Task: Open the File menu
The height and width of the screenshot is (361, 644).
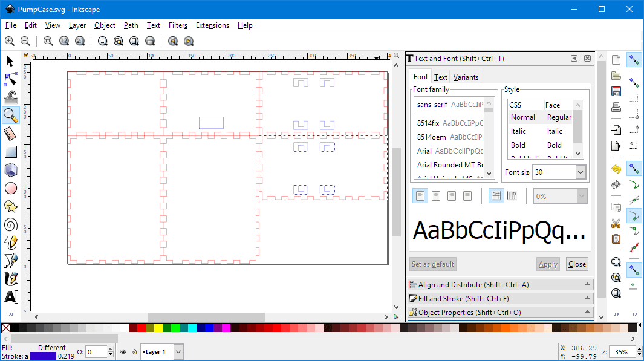Action: [11, 25]
